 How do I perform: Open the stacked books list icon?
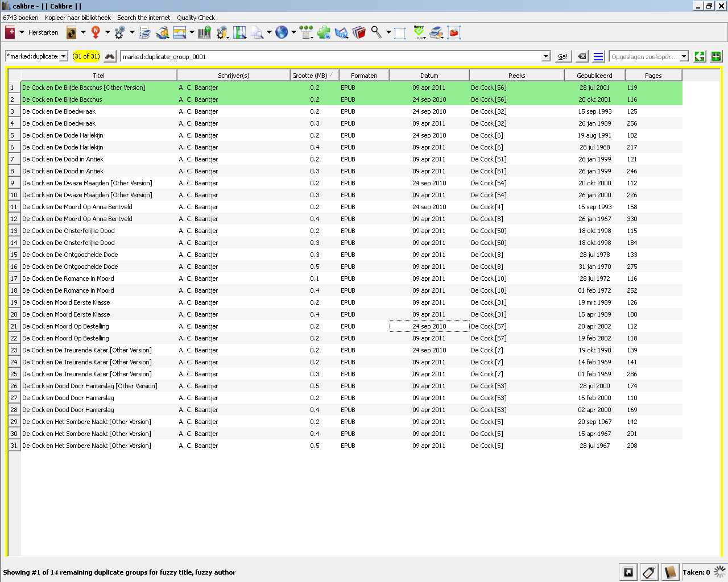(x=144, y=32)
